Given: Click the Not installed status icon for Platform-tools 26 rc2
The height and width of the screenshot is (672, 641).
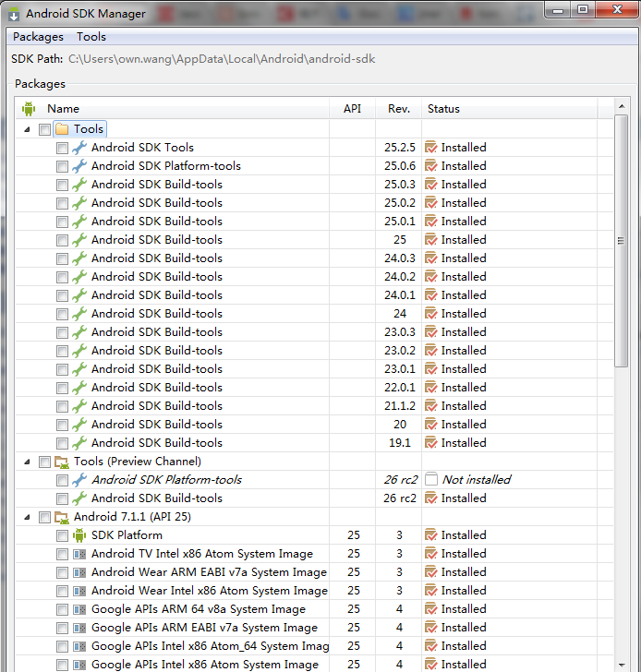Looking at the screenshot, I should [x=431, y=479].
